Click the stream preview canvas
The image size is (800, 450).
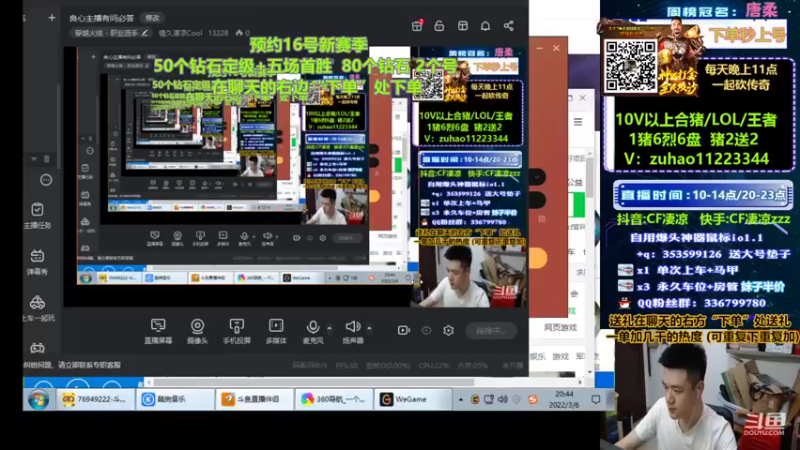(295, 177)
